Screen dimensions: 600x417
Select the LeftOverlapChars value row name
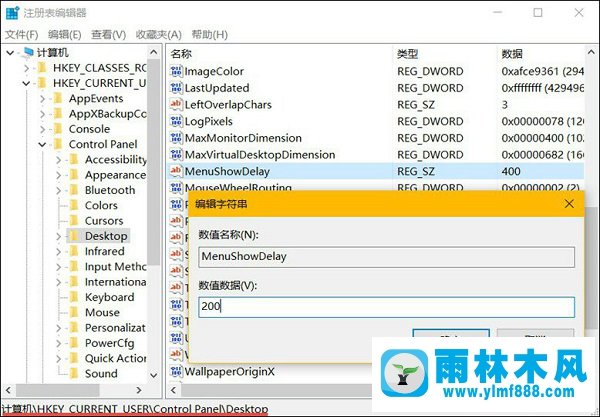tap(228, 104)
